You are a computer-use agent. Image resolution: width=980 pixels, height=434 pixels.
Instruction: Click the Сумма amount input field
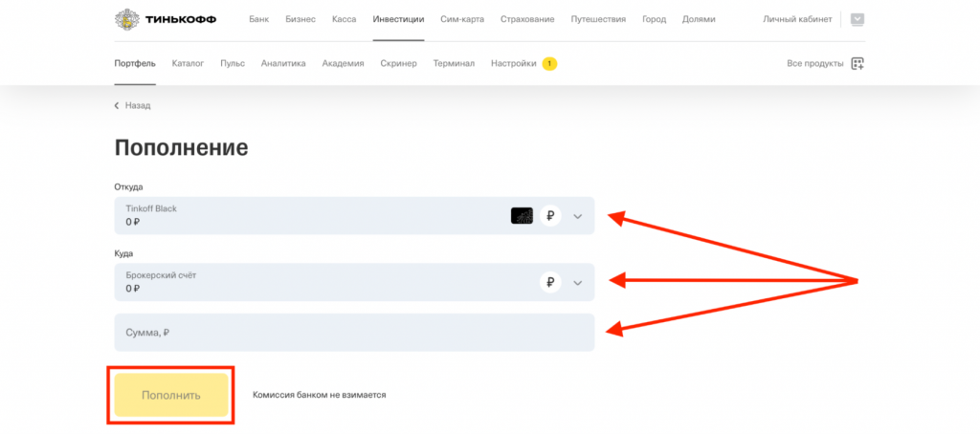354,333
